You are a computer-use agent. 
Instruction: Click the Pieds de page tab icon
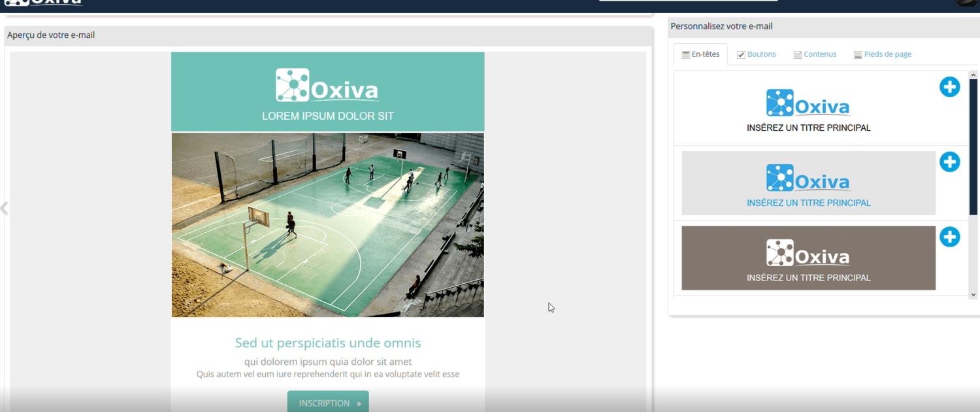(x=858, y=55)
